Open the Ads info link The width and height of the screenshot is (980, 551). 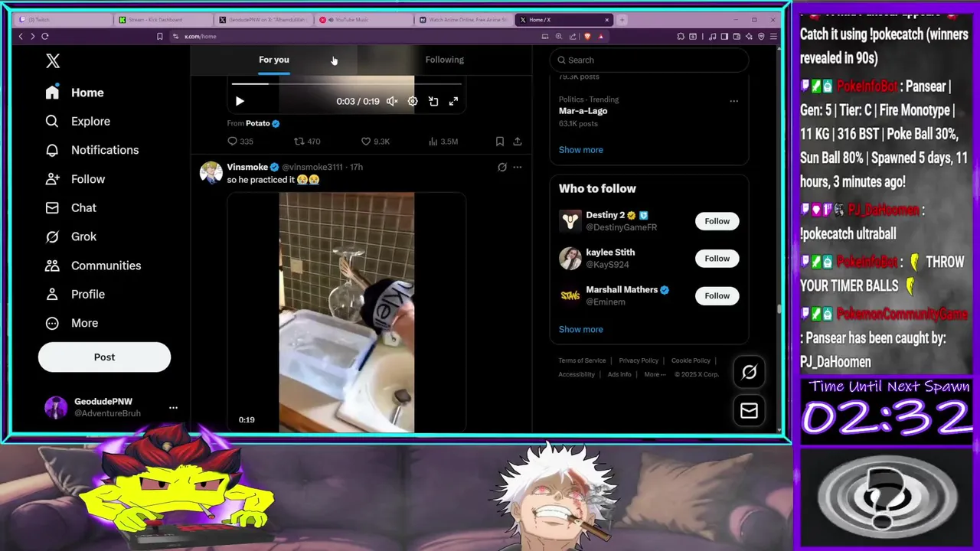[619, 374]
